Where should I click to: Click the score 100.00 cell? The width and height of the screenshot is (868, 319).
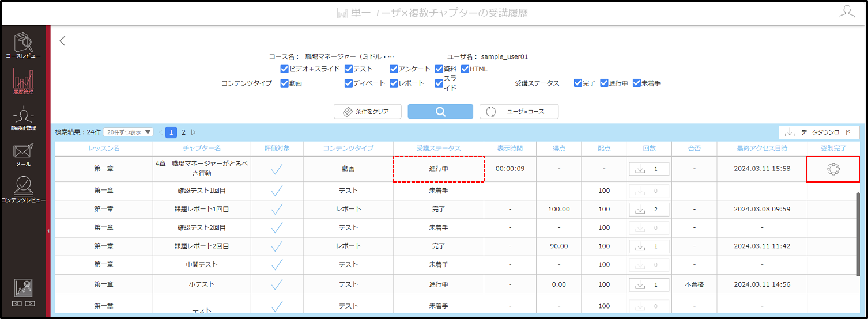coord(558,209)
